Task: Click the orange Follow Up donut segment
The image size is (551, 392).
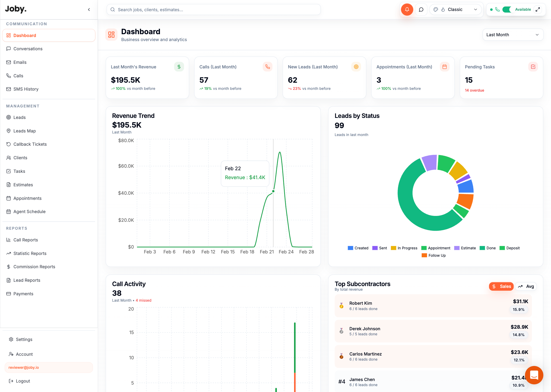Action: (465, 201)
